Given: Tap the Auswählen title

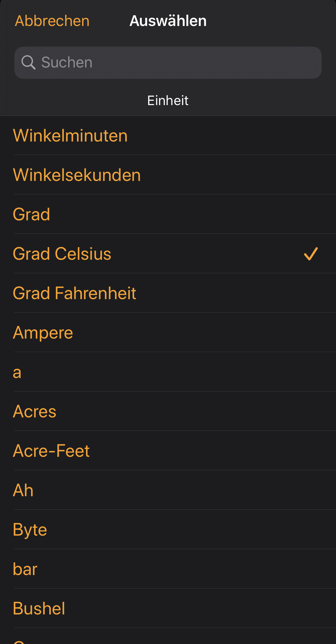Looking at the screenshot, I should point(168,21).
